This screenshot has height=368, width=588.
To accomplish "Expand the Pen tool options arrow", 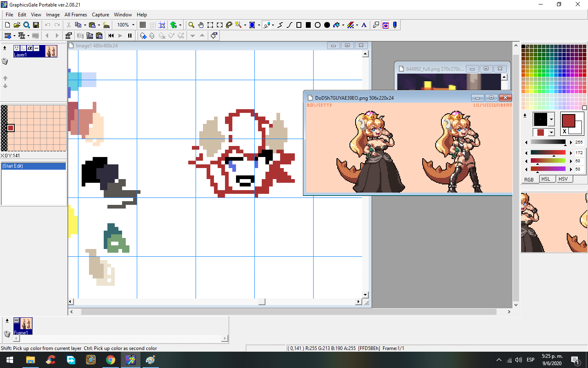I will [273, 25].
